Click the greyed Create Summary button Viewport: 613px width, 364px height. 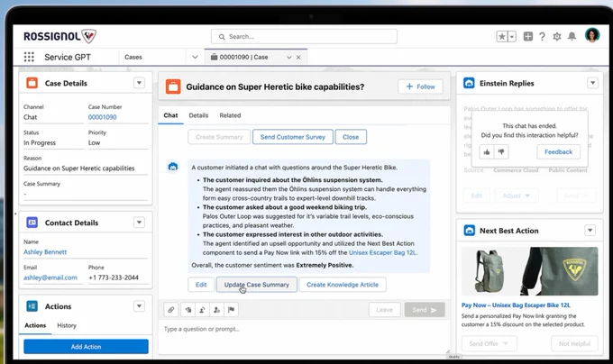pos(219,137)
